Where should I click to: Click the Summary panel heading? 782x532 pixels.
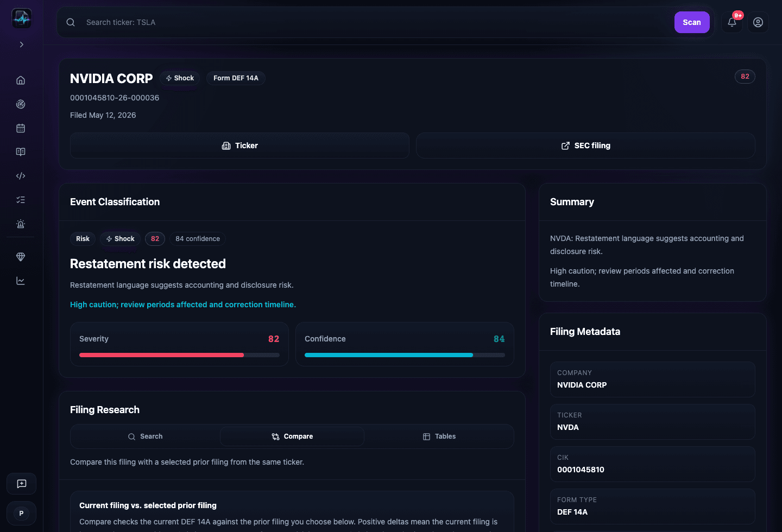coord(572,202)
